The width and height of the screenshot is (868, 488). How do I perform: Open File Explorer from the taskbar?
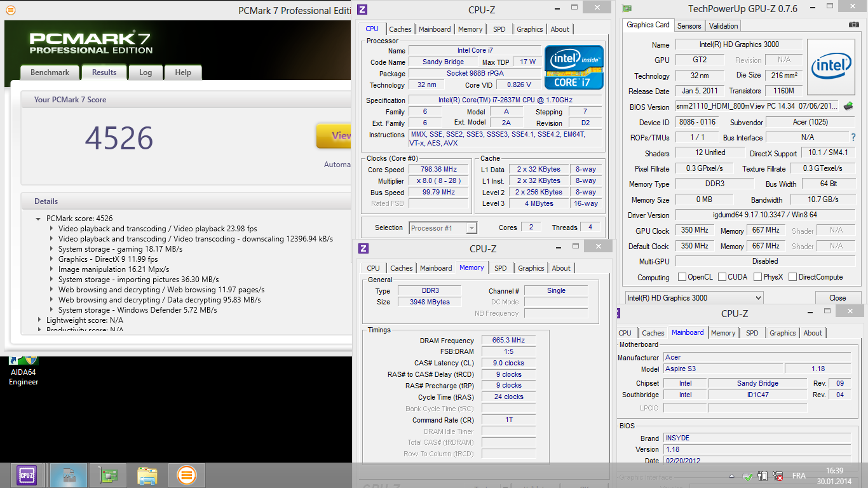coord(147,475)
